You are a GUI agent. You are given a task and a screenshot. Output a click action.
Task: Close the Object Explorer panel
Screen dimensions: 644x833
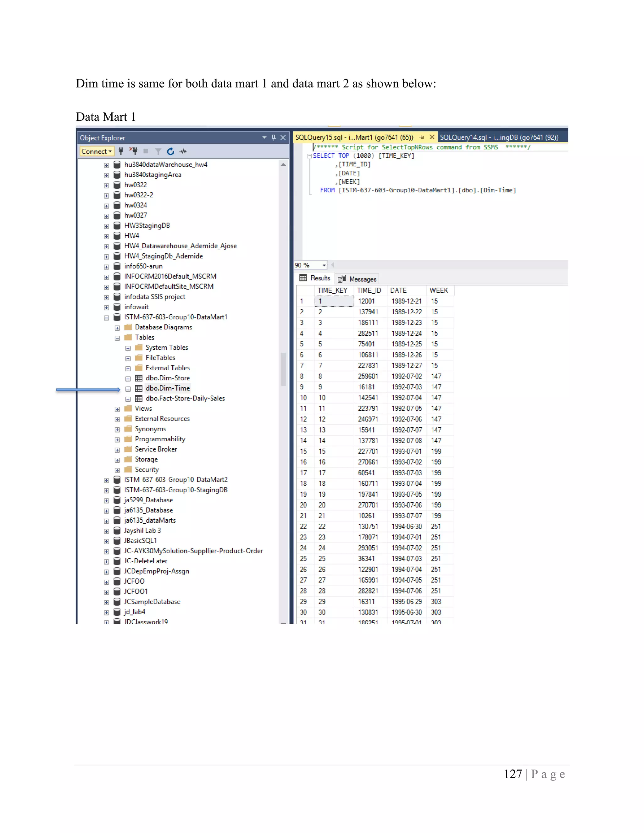point(283,138)
